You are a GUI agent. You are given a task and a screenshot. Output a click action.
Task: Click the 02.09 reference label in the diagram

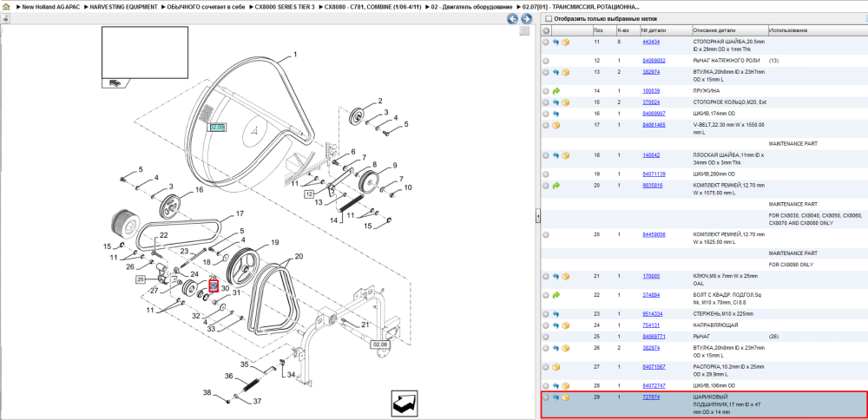(217, 128)
